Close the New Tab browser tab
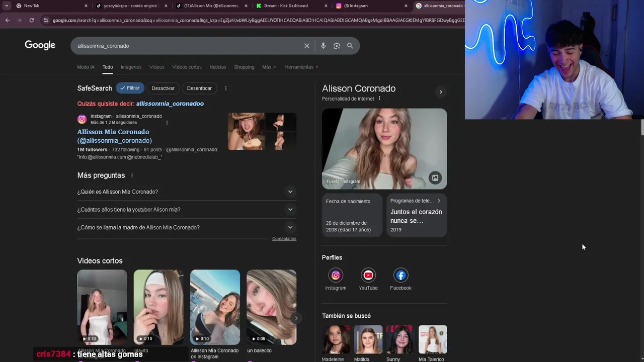The height and width of the screenshot is (362, 644). click(x=86, y=6)
